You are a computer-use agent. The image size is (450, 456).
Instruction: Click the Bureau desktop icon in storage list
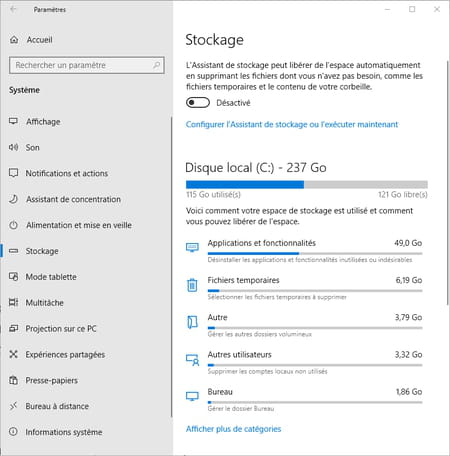tap(192, 396)
